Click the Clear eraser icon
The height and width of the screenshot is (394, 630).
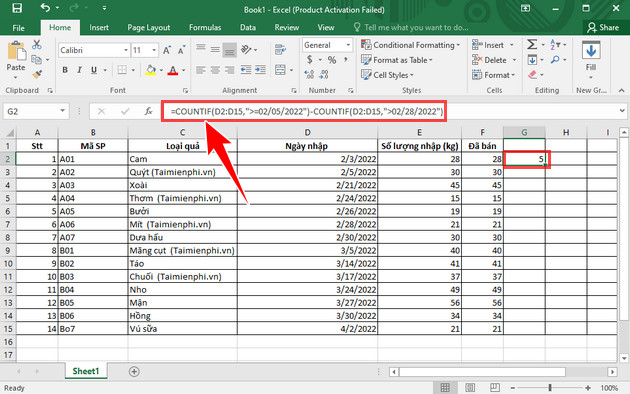(532, 75)
